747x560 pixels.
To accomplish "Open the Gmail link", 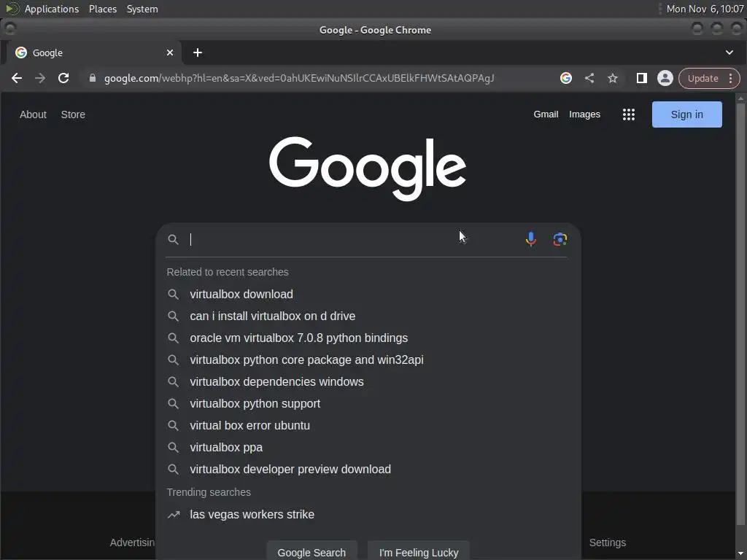I will (546, 114).
